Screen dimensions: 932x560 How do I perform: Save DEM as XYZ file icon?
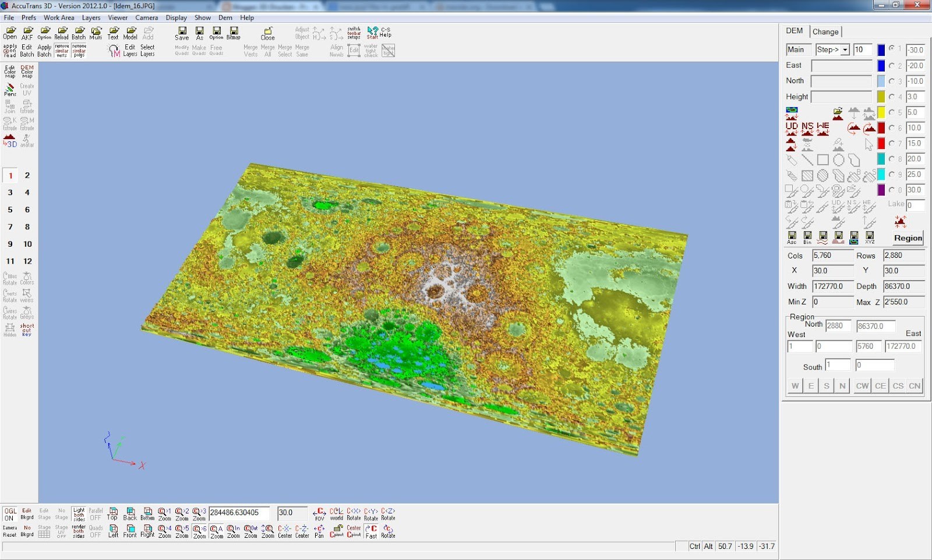click(x=870, y=237)
